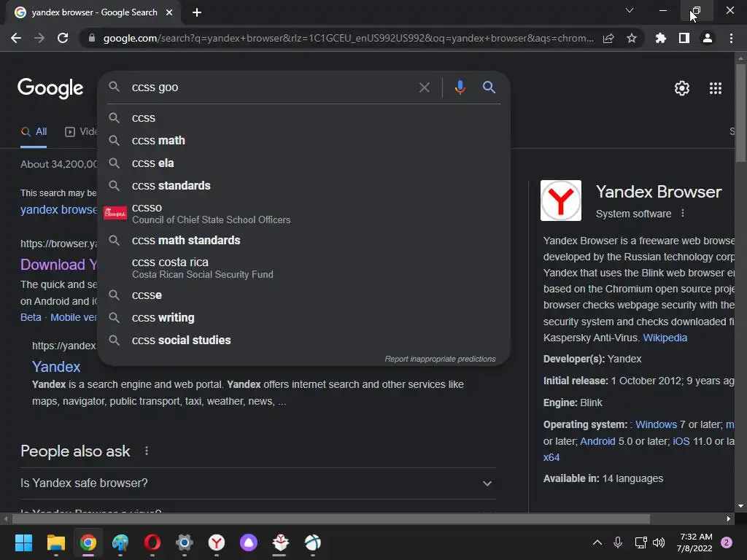
Task: Pick the "ccss standards" suggestion
Action: click(304, 185)
